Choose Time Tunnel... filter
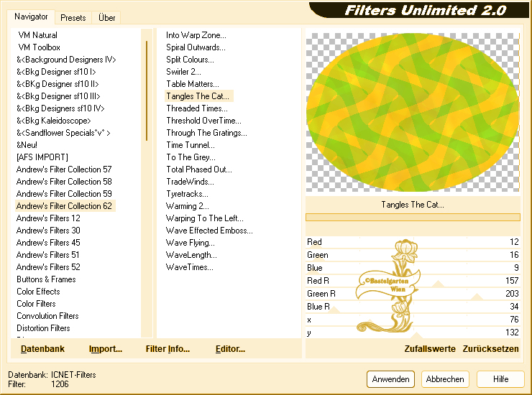The height and width of the screenshot is (395, 532). [191, 145]
